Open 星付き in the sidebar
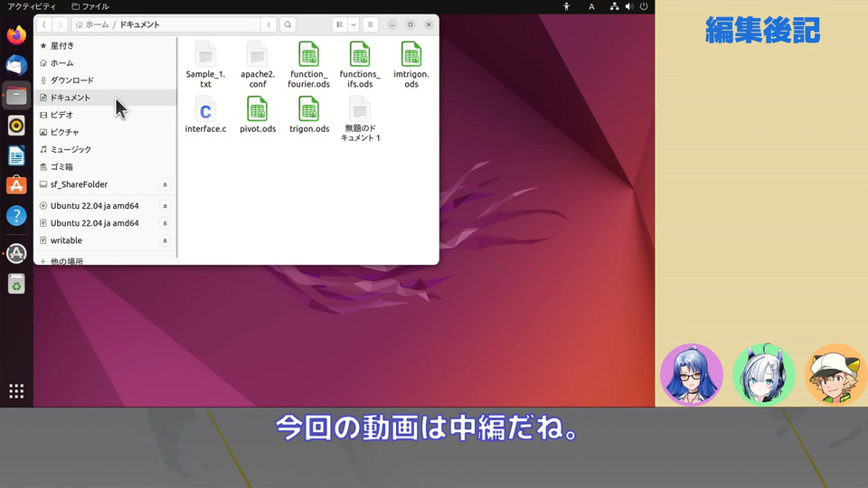868x488 pixels. click(105, 45)
